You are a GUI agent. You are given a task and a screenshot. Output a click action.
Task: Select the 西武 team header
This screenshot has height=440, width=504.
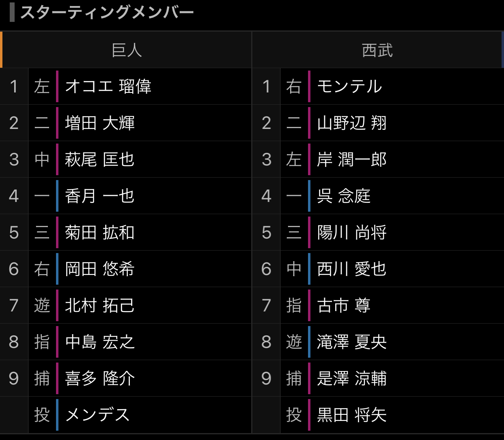point(377,50)
